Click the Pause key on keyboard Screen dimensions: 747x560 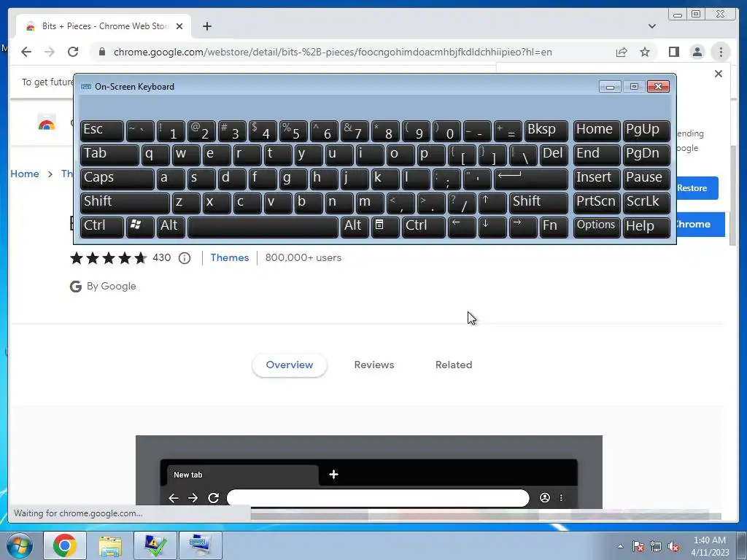pos(646,179)
